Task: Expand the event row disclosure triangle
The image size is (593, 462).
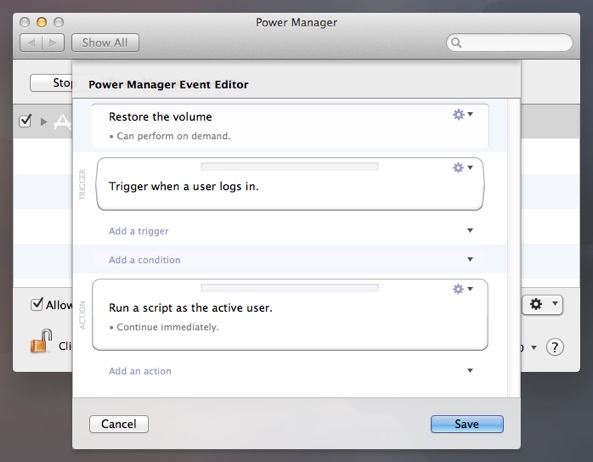Action: (44, 122)
